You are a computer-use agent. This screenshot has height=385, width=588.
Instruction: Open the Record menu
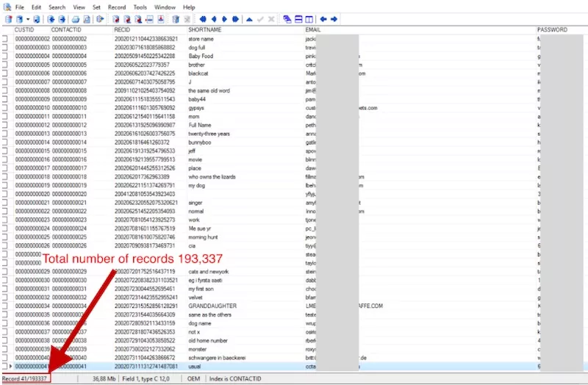pyautogui.click(x=117, y=7)
